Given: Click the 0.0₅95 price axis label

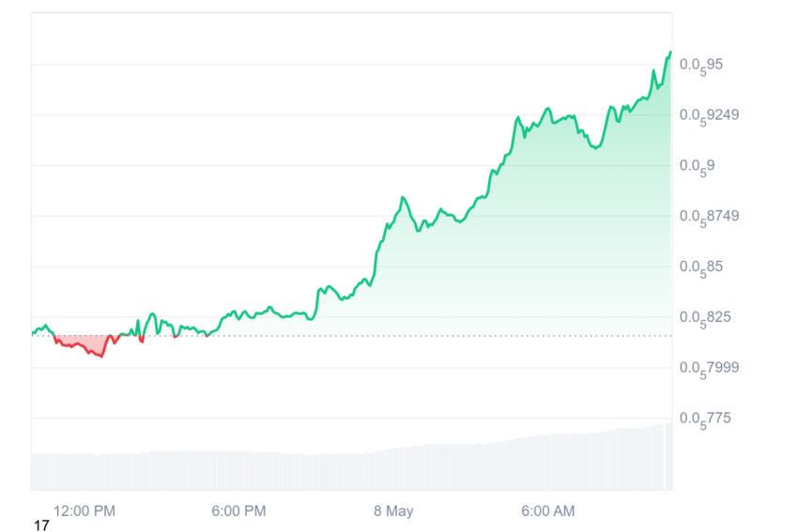Looking at the screenshot, I should point(700,65).
